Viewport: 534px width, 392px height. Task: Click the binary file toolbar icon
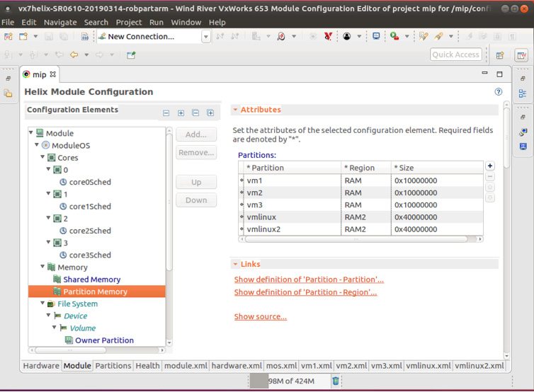85,36
